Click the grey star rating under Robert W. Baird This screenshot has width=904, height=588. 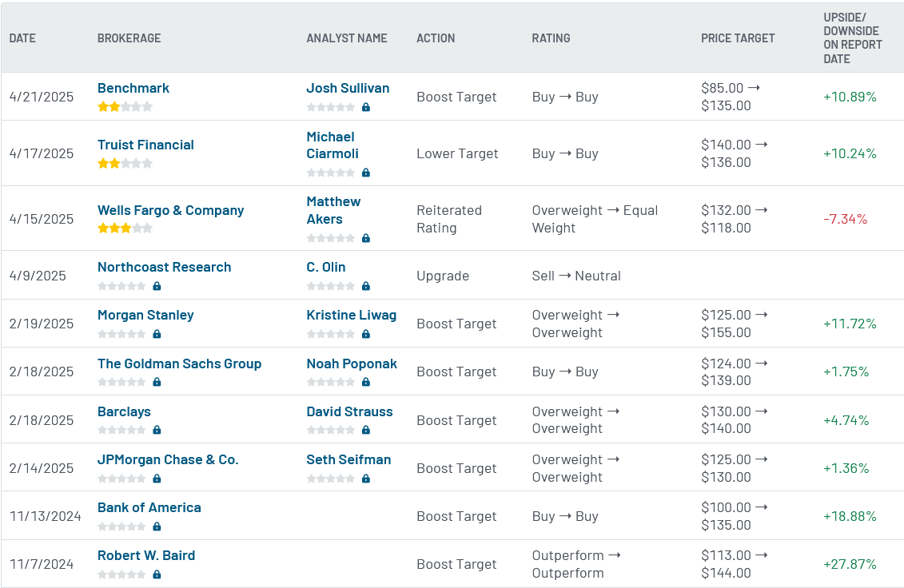pos(121,574)
